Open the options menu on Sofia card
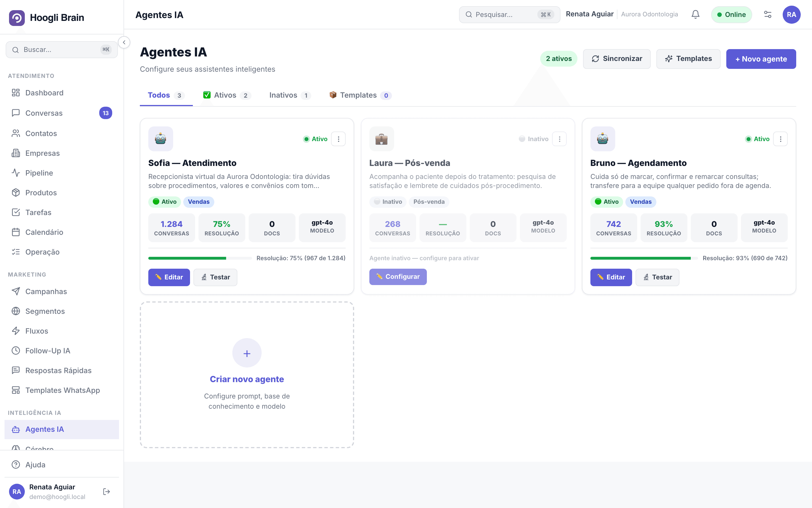This screenshot has height=508, width=812. pyautogui.click(x=338, y=139)
